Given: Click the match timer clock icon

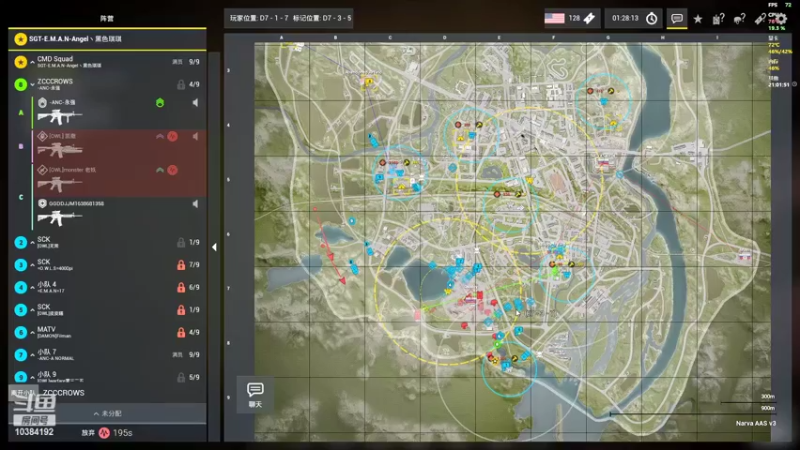Looking at the screenshot, I should pos(652,19).
